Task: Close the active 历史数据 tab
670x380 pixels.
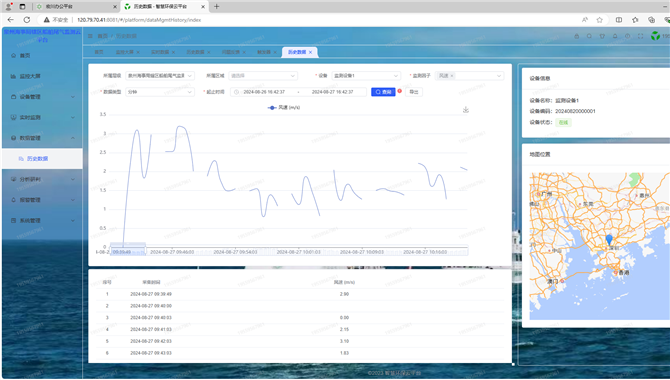Action: tap(310, 52)
